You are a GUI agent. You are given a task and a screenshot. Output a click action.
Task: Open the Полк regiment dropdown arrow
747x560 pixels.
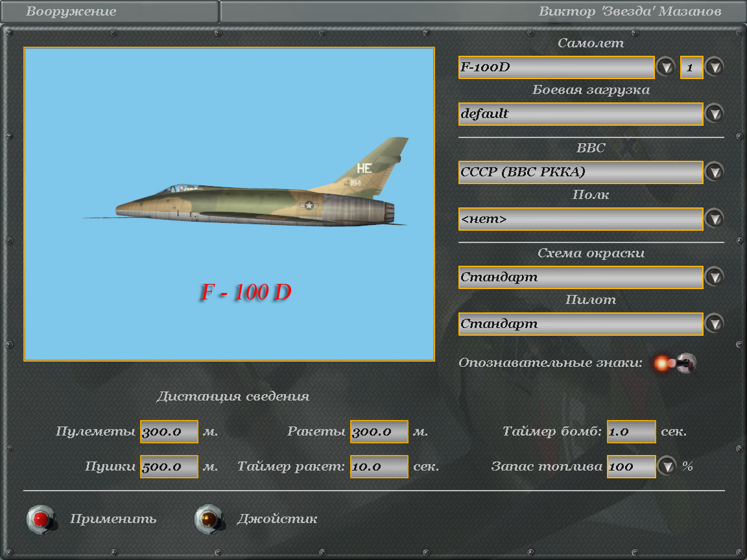click(x=714, y=218)
